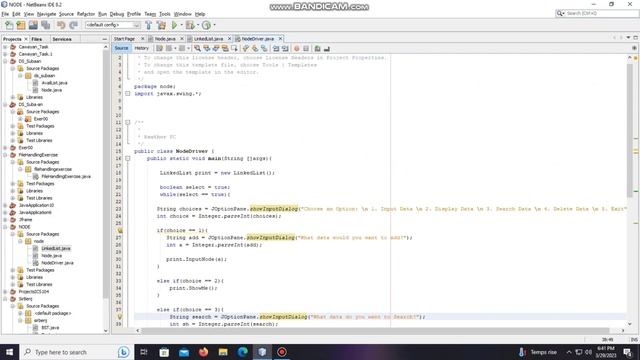Click the Profile Project toolbar icon
The image size is (640, 360).
(206, 25)
